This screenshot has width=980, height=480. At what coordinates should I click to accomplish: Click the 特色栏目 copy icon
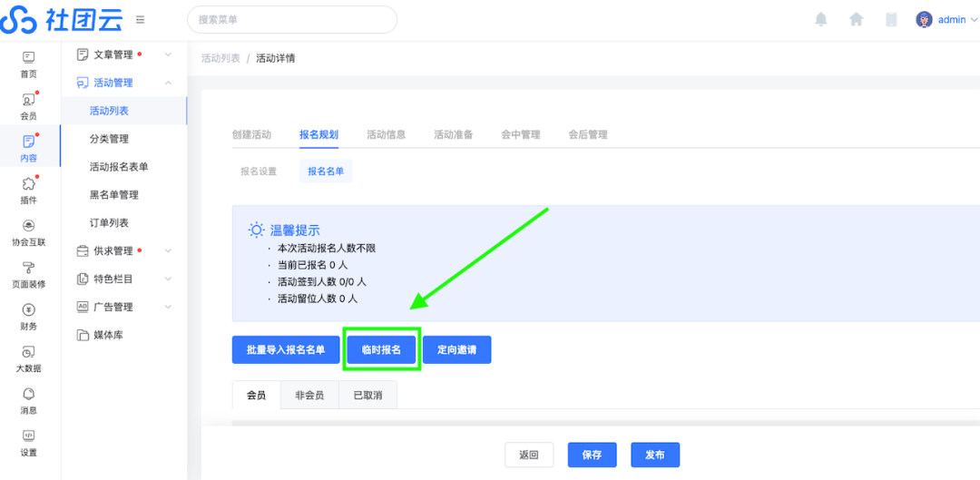point(82,279)
